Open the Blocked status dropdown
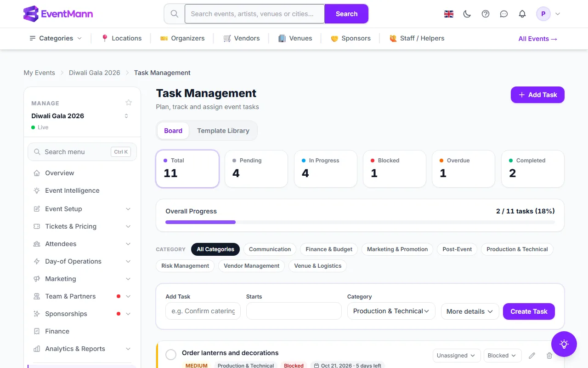 [503, 356]
